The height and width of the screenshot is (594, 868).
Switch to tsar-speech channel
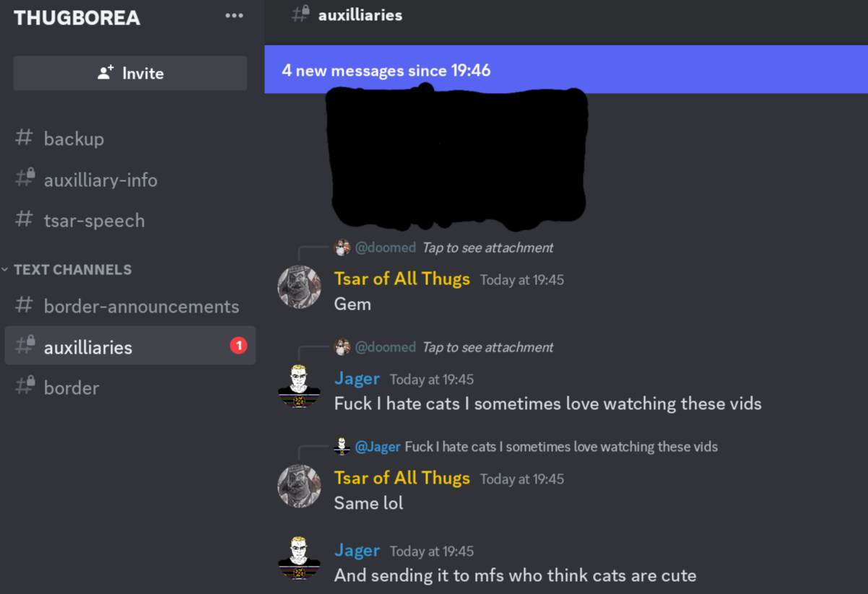coord(130,220)
